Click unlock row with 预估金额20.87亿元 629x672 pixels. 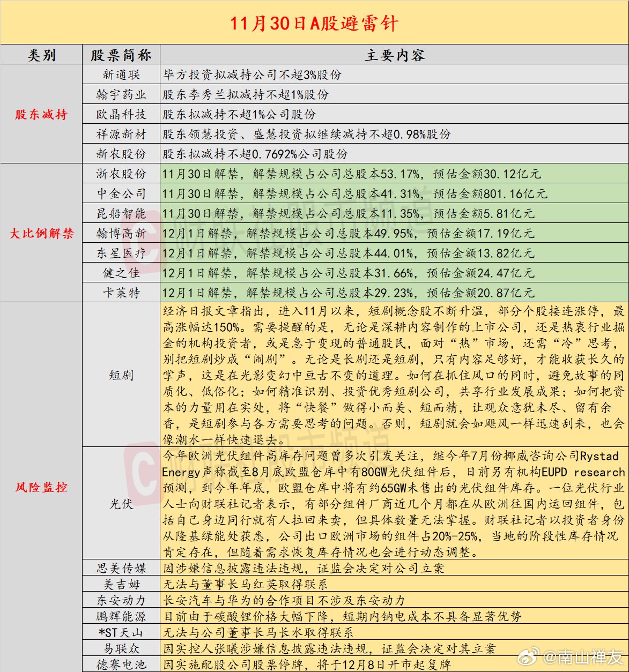[394, 293]
